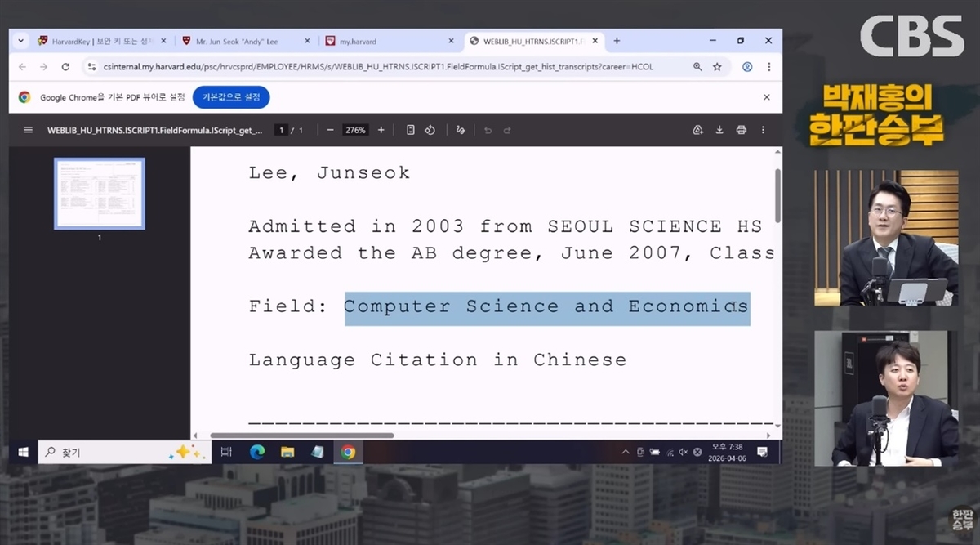The width and height of the screenshot is (980, 545).
Task: Click the horizontal scrollbar under the PDF
Action: (x=302, y=436)
